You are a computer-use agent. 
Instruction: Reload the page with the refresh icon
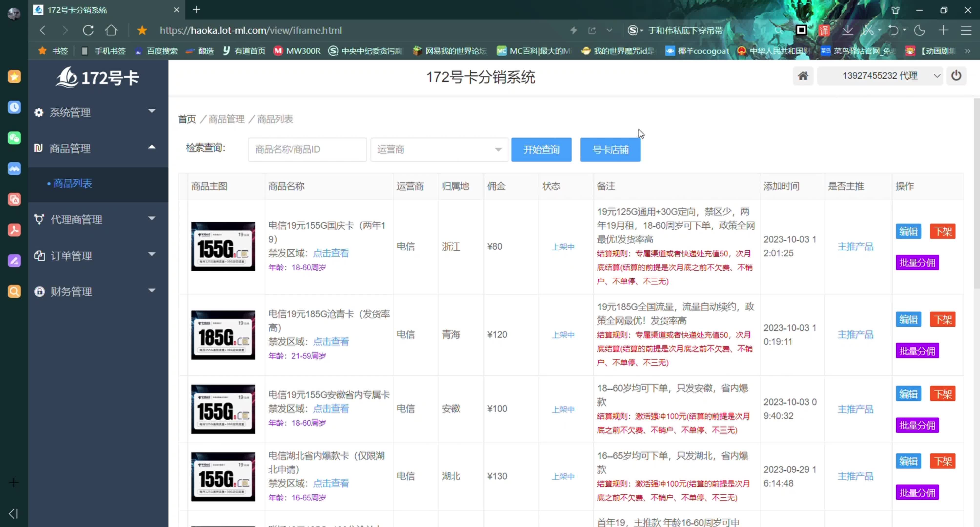click(x=88, y=30)
